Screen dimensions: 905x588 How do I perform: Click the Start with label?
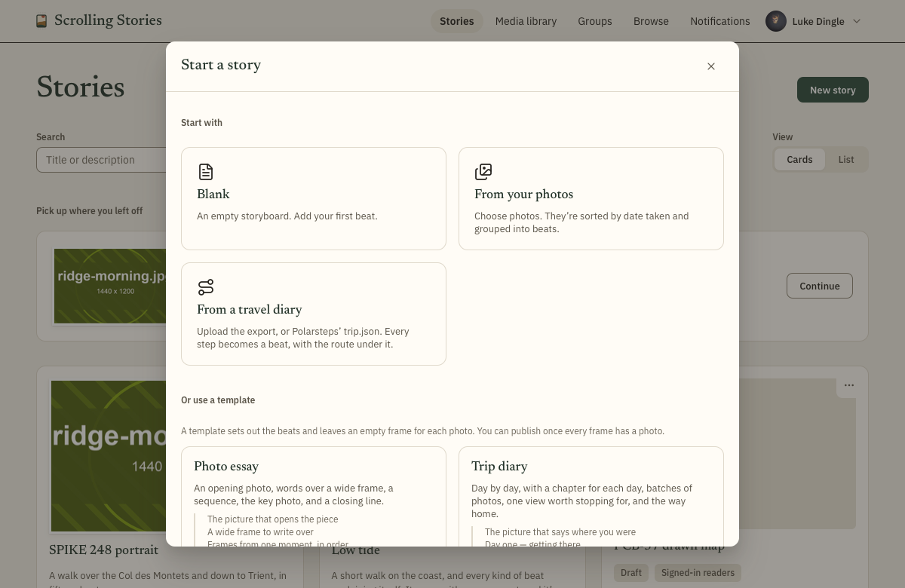tap(201, 123)
